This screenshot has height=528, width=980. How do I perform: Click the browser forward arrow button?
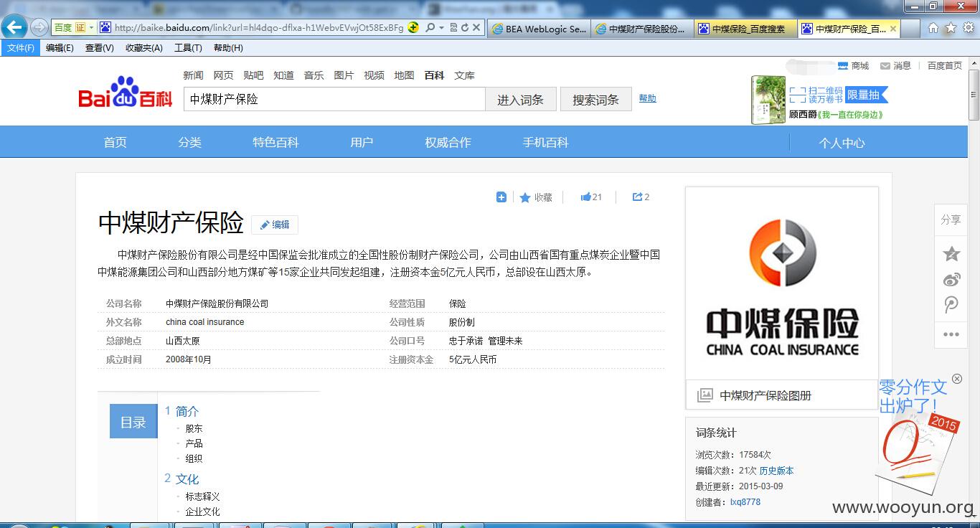click(39, 28)
